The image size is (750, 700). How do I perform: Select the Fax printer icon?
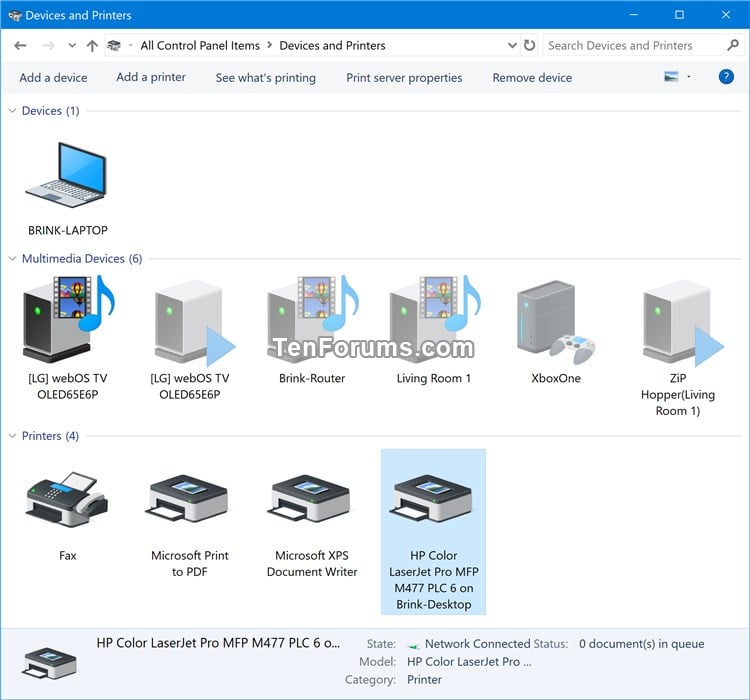click(67, 500)
